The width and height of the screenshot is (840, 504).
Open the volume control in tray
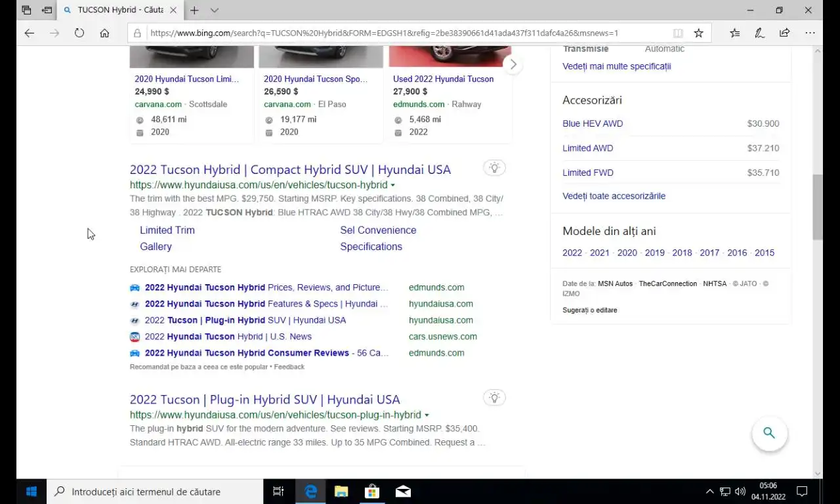coord(740,492)
